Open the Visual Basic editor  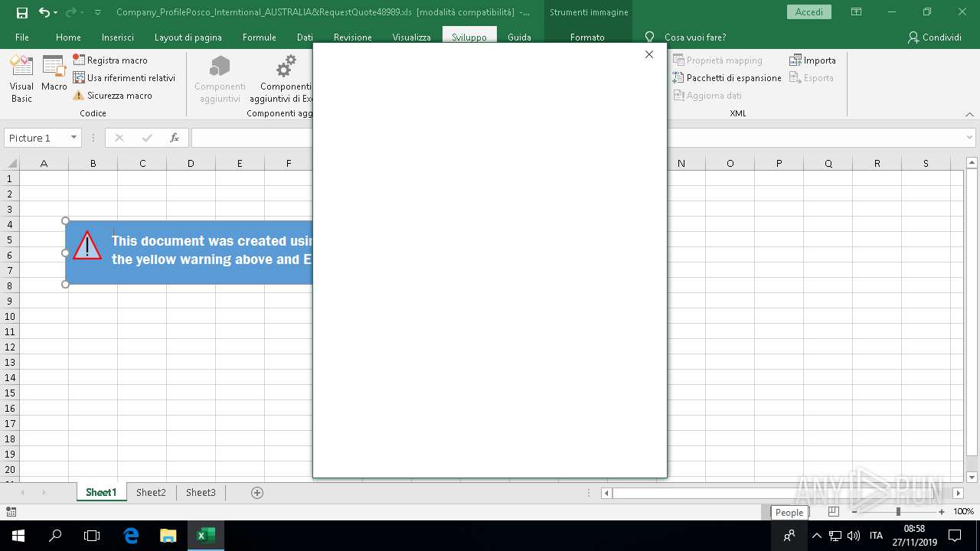tap(21, 80)
